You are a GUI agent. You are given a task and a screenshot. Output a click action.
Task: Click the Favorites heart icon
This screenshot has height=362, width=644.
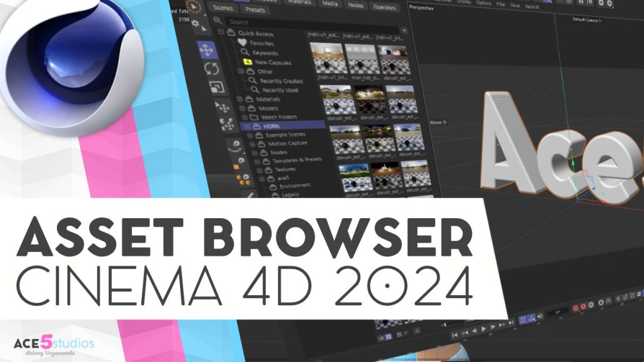(x=242, y=41)
